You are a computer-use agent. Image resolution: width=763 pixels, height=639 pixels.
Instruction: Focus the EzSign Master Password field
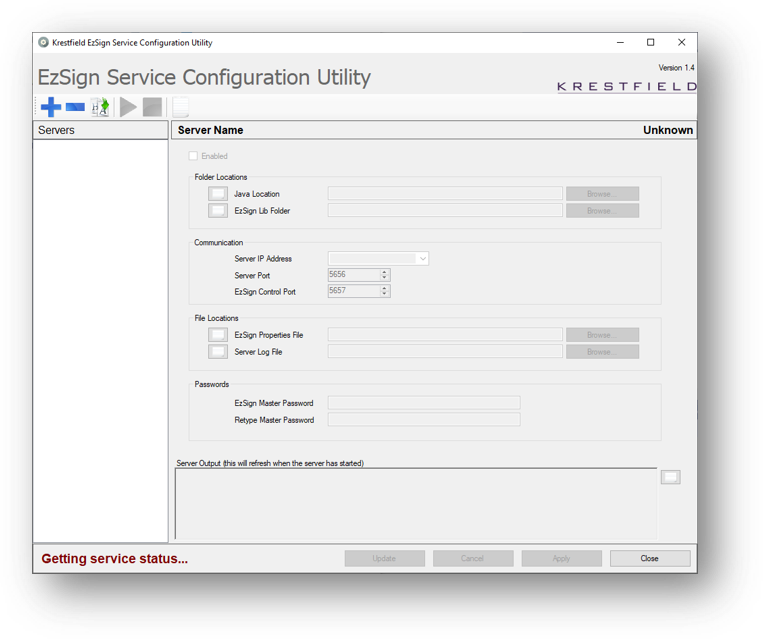point(424,403)
